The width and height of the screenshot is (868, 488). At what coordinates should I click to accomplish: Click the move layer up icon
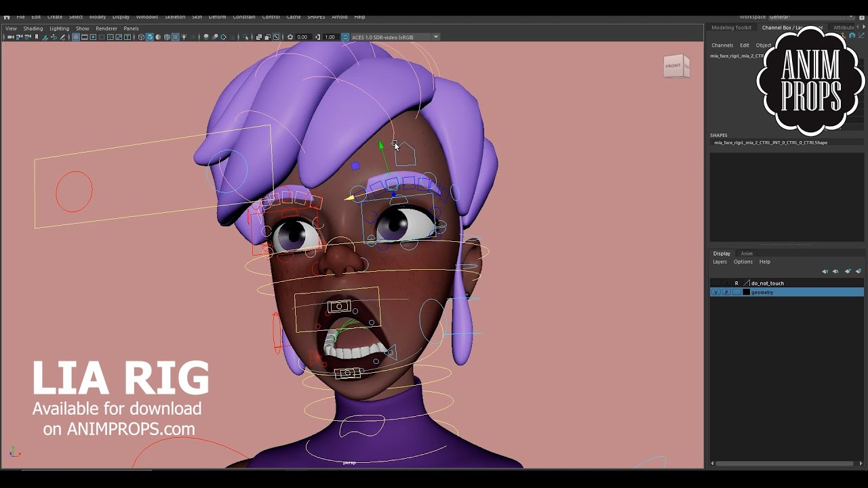coord(825,271)
